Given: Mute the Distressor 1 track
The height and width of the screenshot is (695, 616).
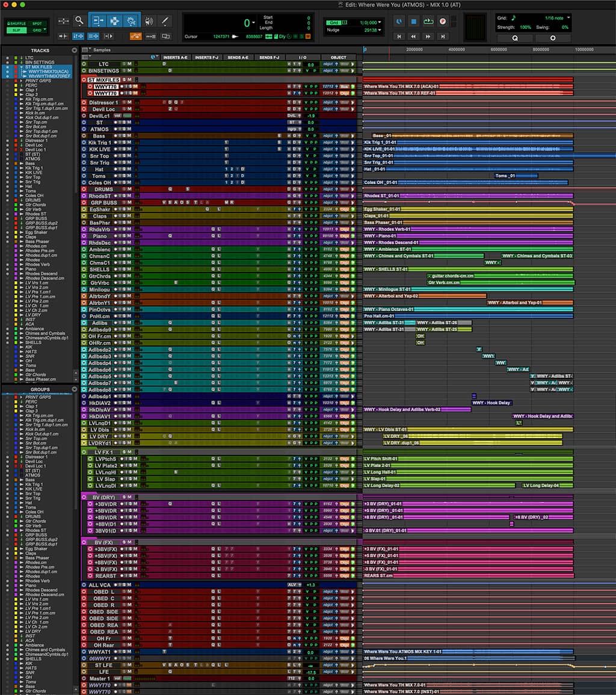Looking at the screenshot, I should (129, 102).
